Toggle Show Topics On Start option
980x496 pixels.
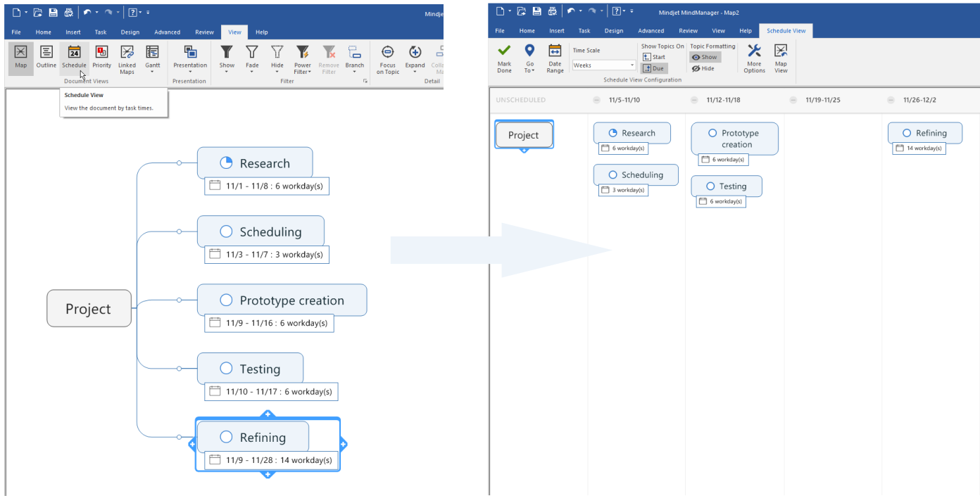click(654, 57)
